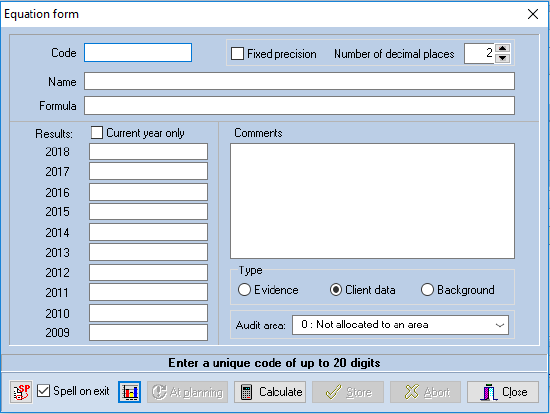The width and height of the screenshot is (550, 414).
Task: Click the 'Results:' label
Action: 54,134
